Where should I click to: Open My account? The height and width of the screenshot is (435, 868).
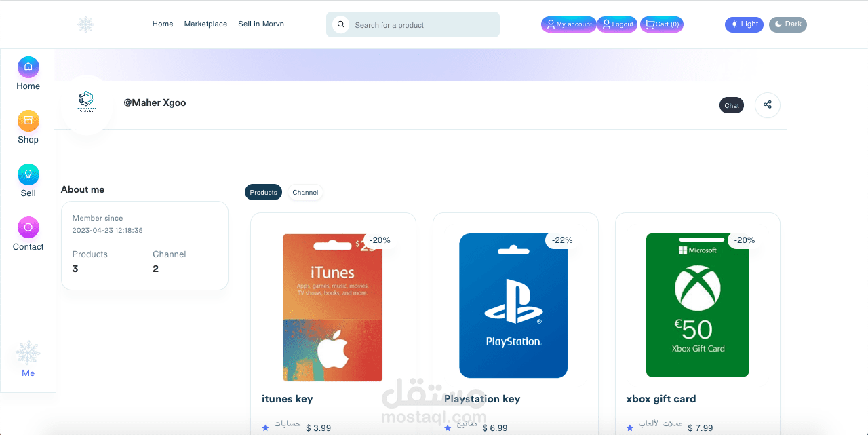pos(569,24)
